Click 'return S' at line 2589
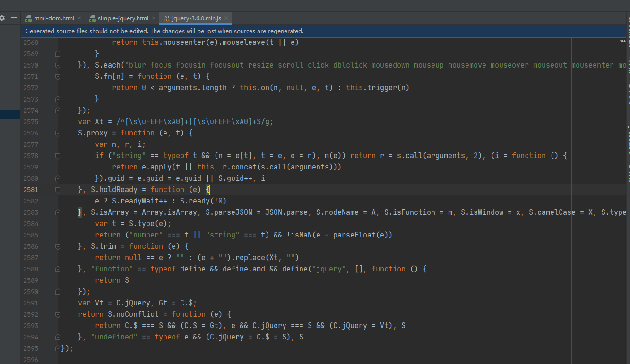Screen dimensions: 630x364 [112, 280]
